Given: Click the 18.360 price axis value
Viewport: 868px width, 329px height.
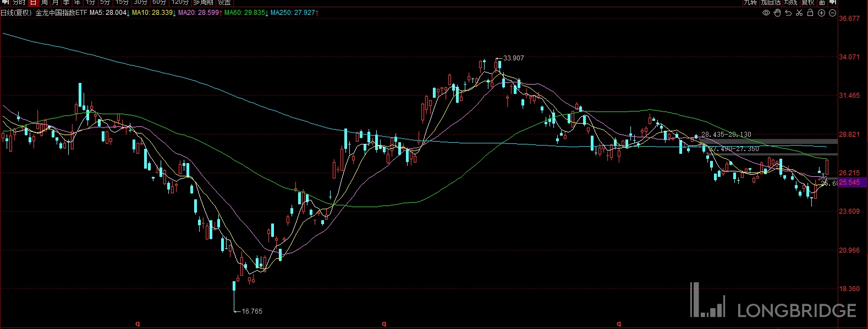Looking at the screenshot, I should (x=849, y=289).
